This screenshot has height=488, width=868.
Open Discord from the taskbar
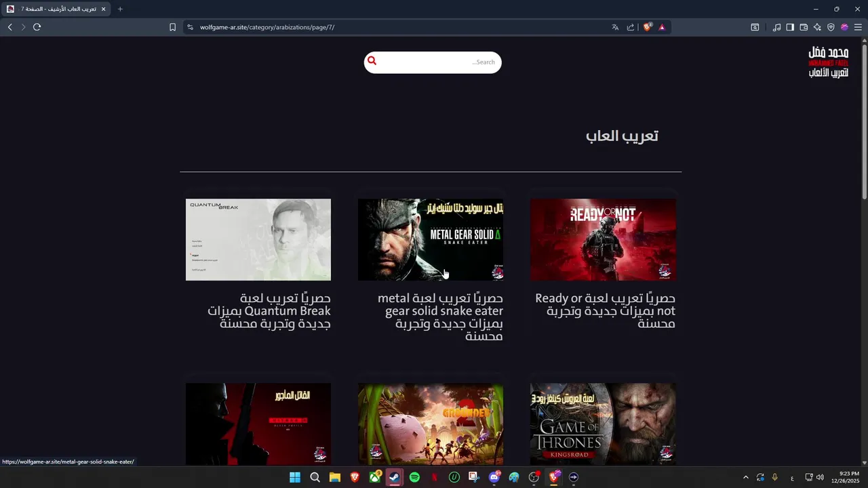click(494, 477)
